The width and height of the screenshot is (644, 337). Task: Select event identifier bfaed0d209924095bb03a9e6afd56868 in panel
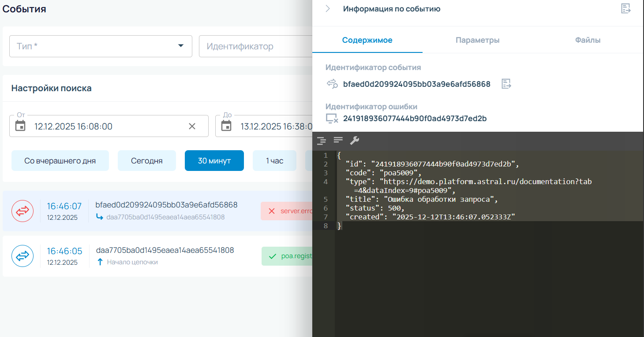(417, 84)
